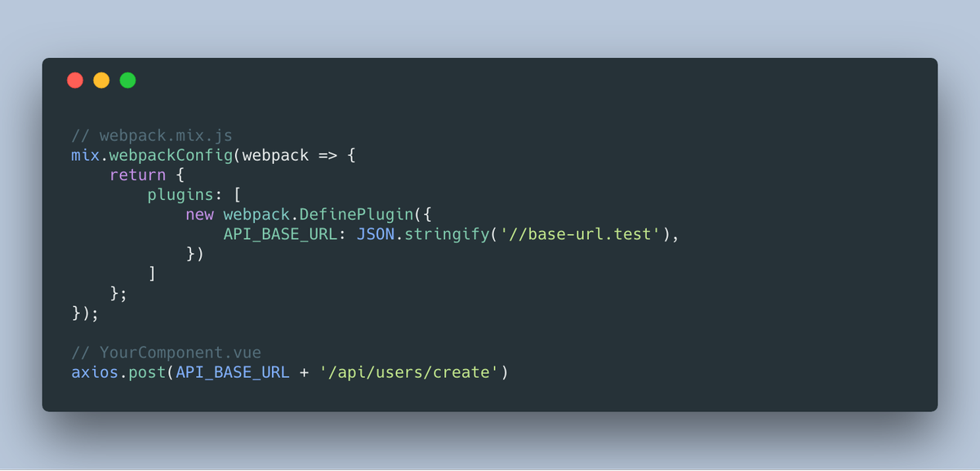Click the 'post' method name
Image resolution: width=980 pixels, height=471 pixels.
pyautogui.click(x=147, y=373)
